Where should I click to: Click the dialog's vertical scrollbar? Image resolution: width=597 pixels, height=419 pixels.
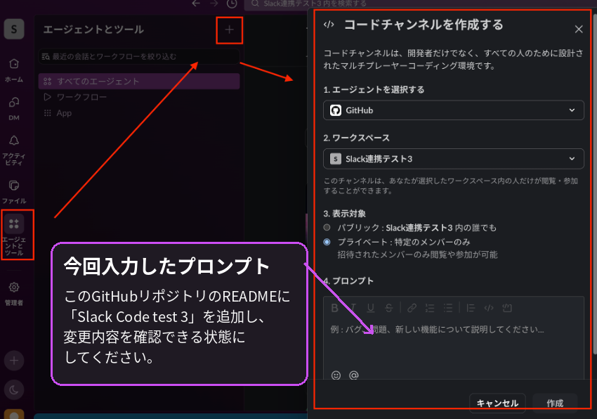(595, 183)
